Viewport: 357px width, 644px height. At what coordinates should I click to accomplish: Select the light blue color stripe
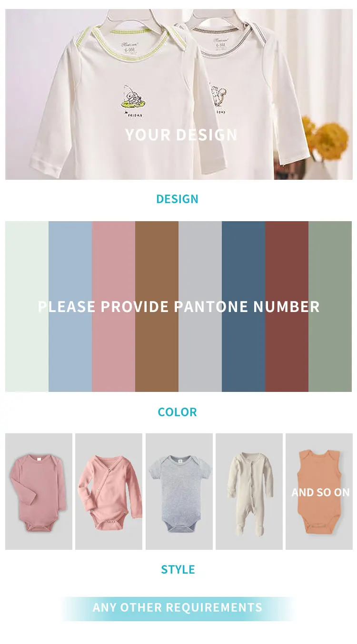70,306
